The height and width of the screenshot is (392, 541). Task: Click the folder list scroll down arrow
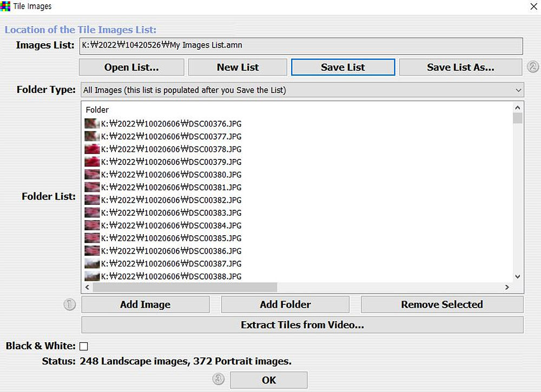518,276
